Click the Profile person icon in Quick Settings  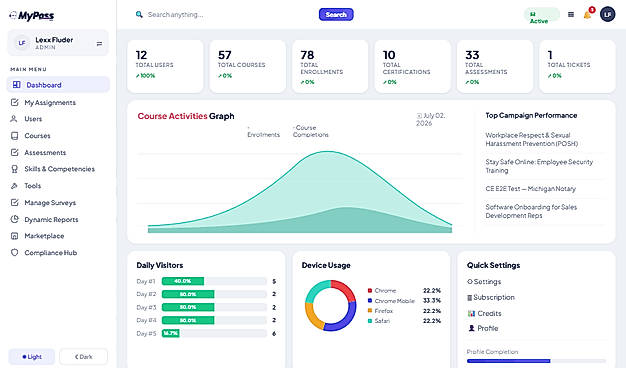pyautogui.click(x=471, y=328)
